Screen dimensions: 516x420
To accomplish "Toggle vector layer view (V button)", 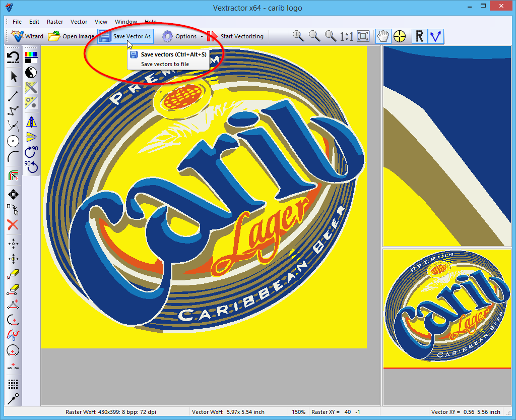I will (x=436, y=36).
